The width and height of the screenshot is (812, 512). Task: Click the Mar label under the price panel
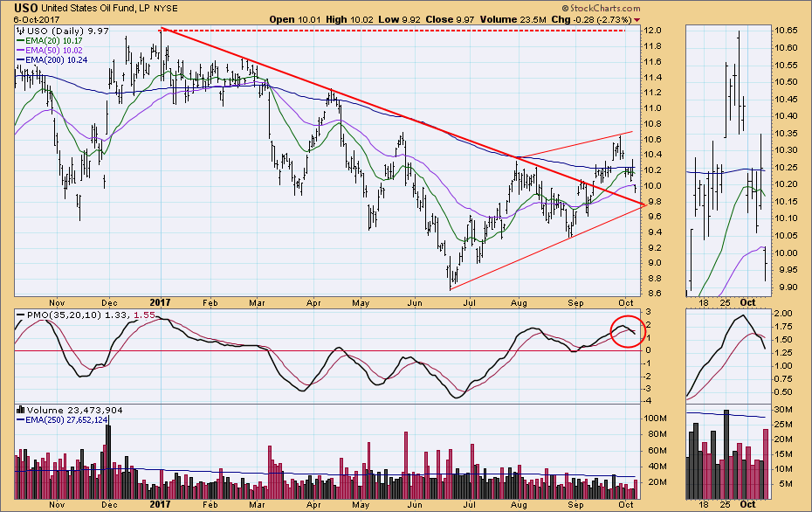pos(257,302)
